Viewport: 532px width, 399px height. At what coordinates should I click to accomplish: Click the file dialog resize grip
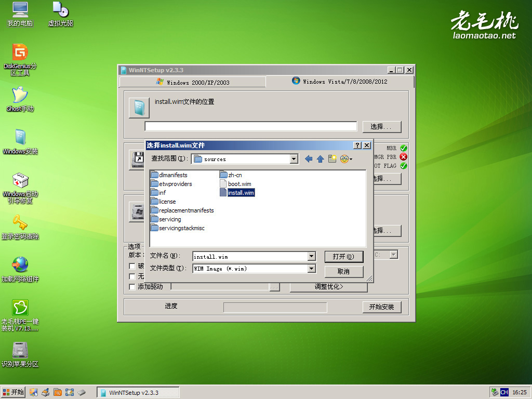(x=369, y=278)
